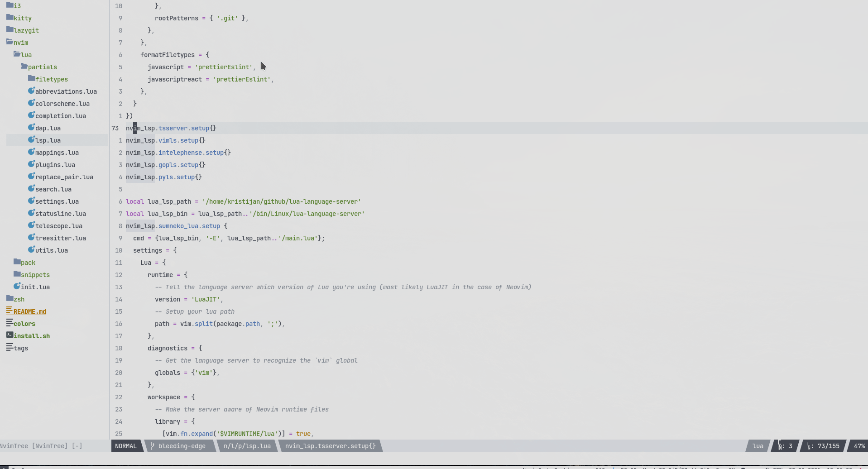Click the 'prettierEslint' javascriptreact value
Screen dimensions: 868x469
coord(242,79)
